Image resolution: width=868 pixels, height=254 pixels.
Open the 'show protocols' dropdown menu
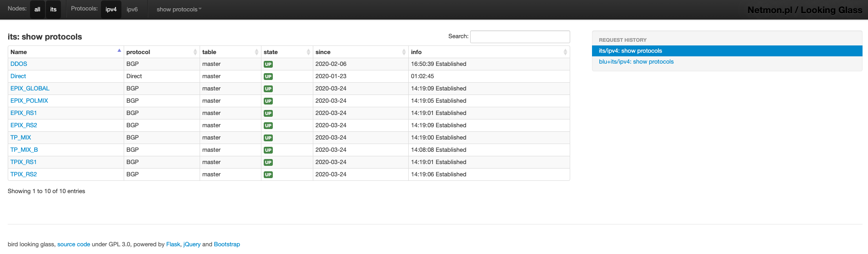[179, 10]
